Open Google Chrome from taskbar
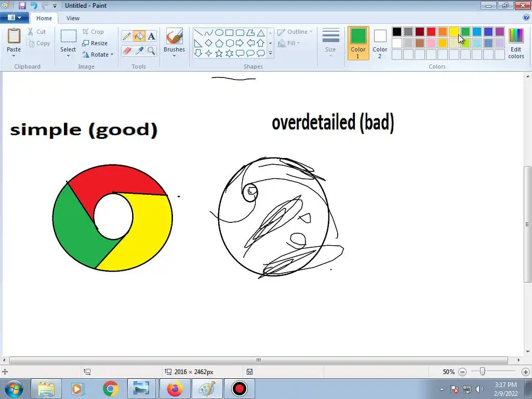The height and width of the screenshot is (399, 532). pyautogui.click(x=111, y=389)
